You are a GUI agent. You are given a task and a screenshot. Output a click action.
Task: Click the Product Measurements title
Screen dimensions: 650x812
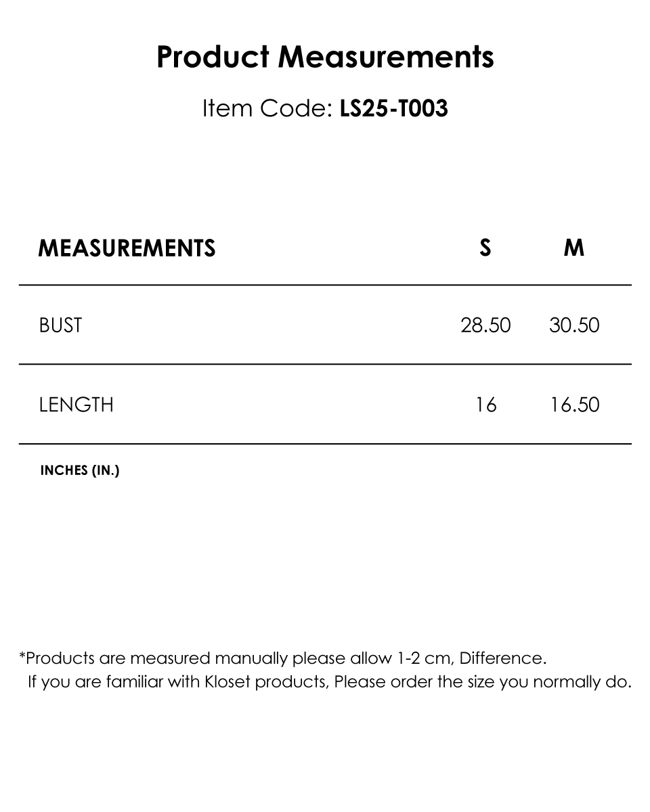(x=325, y=58)
